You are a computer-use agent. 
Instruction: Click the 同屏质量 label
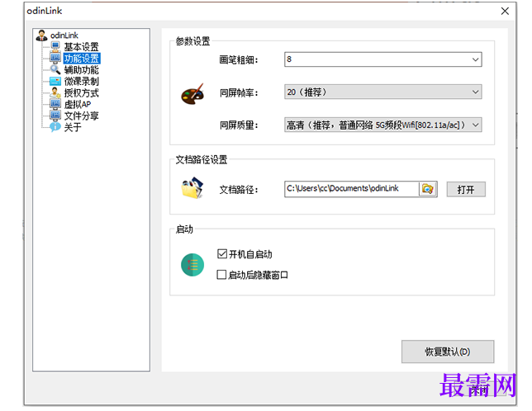(239, 125)
